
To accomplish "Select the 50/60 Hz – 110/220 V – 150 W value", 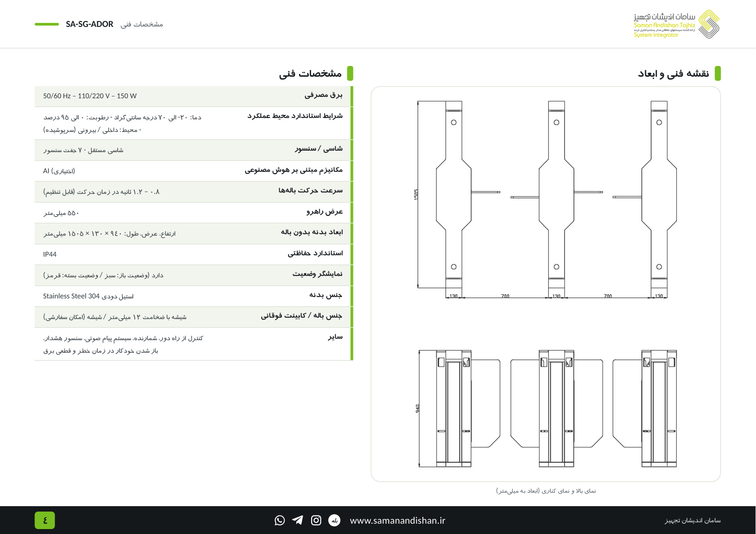I will coord(90,96).
